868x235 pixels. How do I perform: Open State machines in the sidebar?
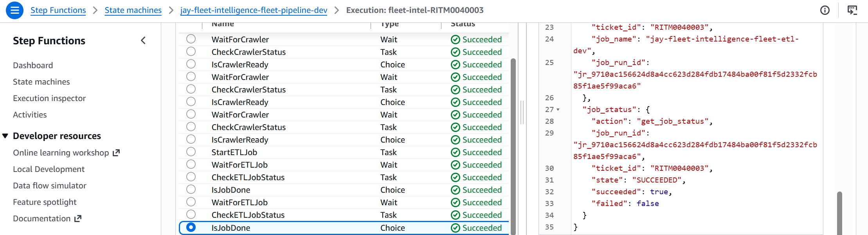41,82
